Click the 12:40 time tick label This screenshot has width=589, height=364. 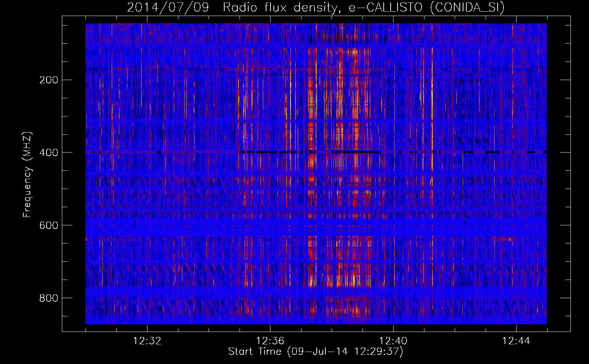(x=393, y=341)
